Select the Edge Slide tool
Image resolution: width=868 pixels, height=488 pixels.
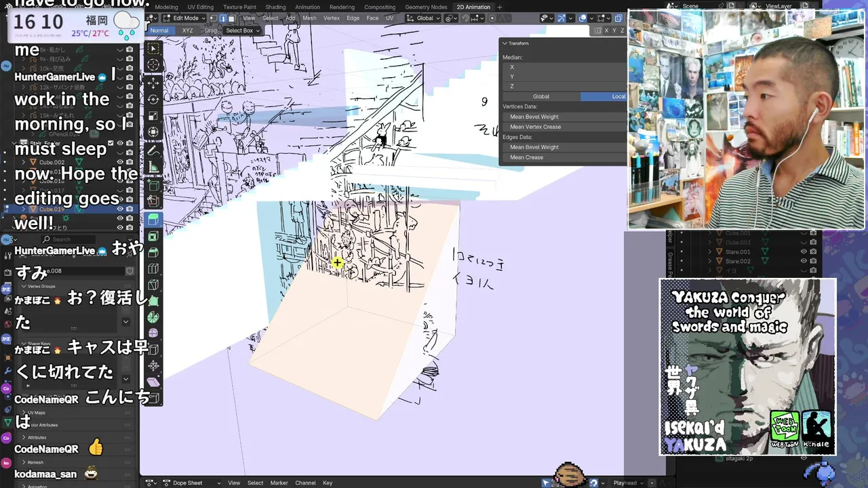click(x=154, y=350)
